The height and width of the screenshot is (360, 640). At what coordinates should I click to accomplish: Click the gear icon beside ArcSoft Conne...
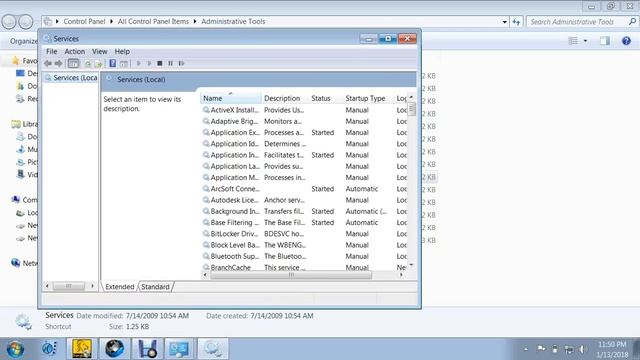point(206,189)
